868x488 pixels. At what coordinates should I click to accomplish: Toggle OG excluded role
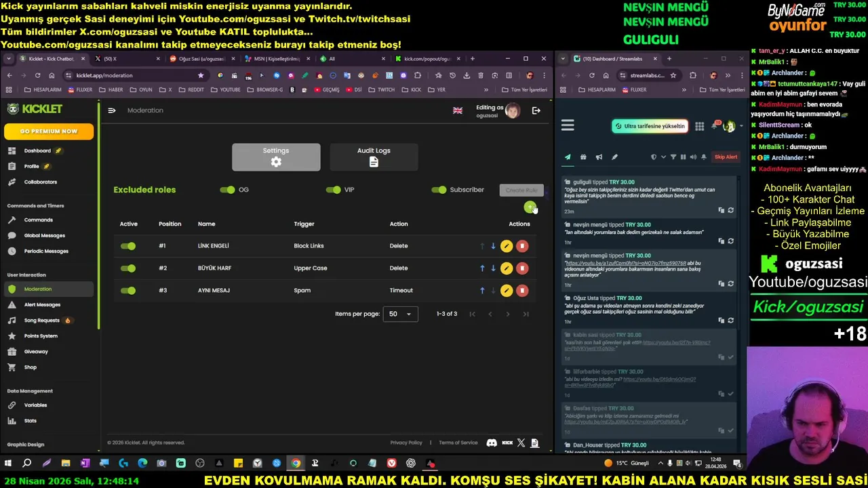point(227,190)
